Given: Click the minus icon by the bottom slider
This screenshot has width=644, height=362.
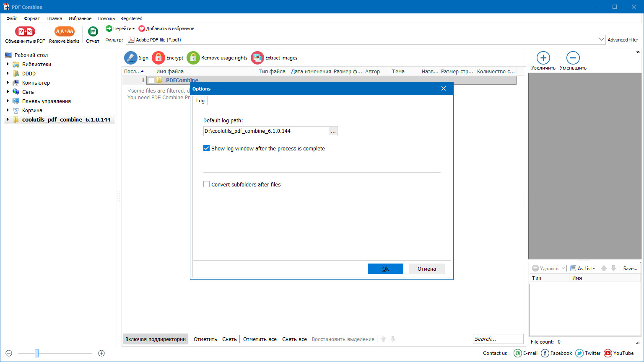Looking at the screenshot, I should click(9, 353).
